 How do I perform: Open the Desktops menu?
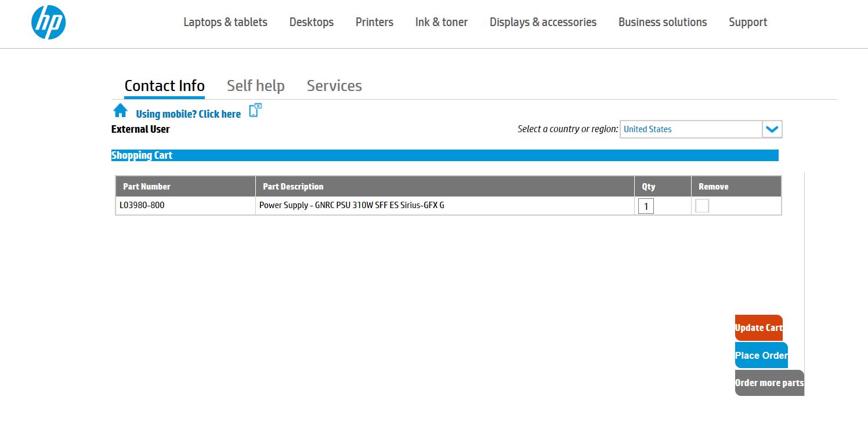click(x=312, y=22)
